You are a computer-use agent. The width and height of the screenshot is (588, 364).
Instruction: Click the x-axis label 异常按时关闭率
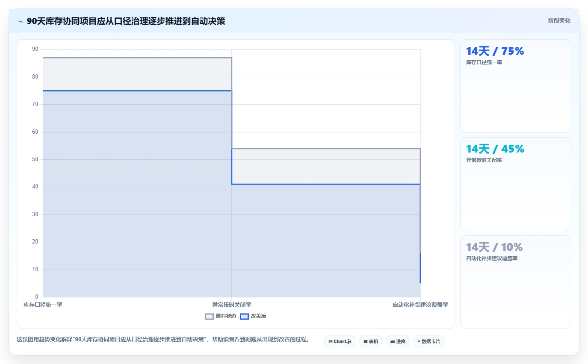(x=231, y=305)
